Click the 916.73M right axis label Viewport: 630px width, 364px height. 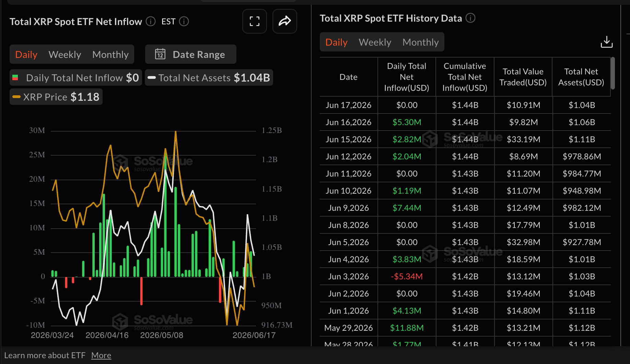pyautogui.click(x=277, y=325)
